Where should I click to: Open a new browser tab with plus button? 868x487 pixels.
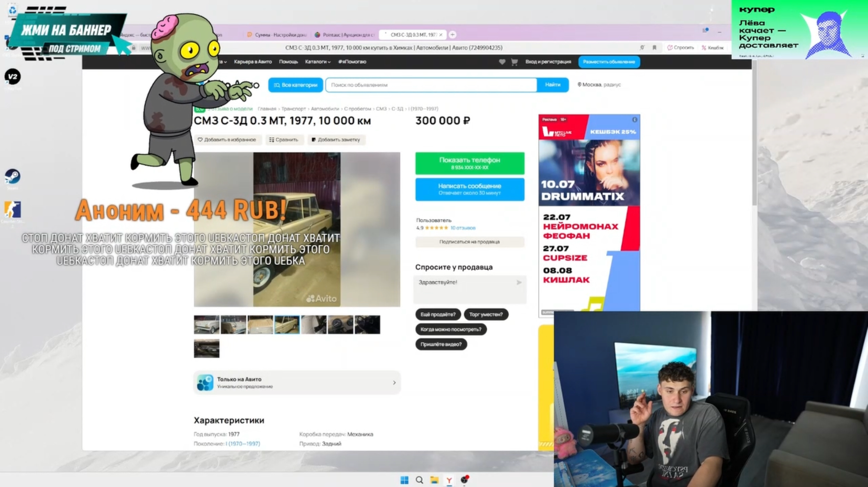[452, 35]
